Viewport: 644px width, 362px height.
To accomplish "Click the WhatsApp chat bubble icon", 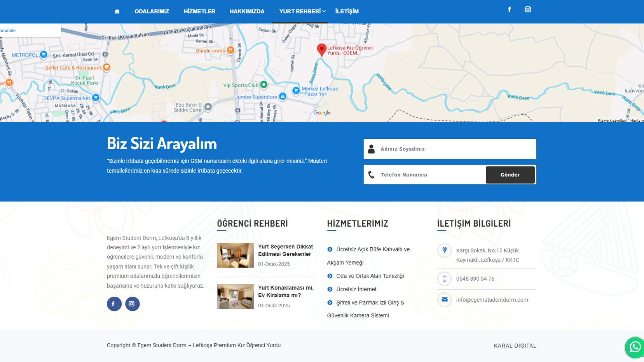I will (x=635, y=347).
